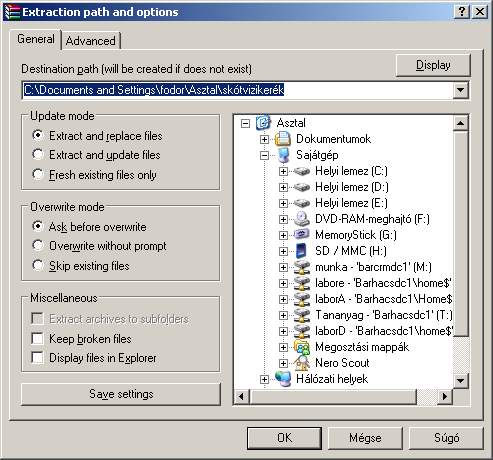
Task: Select the Asztal desktop icon in tree
Action: pyautogui.click(x=263, y=123)
